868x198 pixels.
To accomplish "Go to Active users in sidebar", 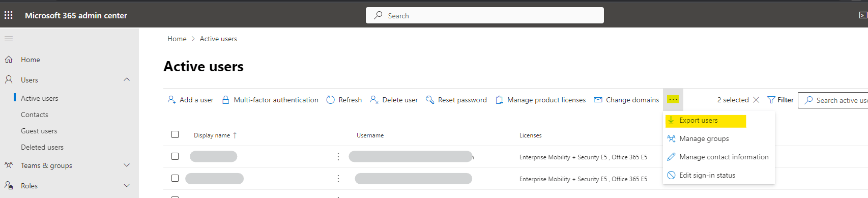I will [39, 98].
